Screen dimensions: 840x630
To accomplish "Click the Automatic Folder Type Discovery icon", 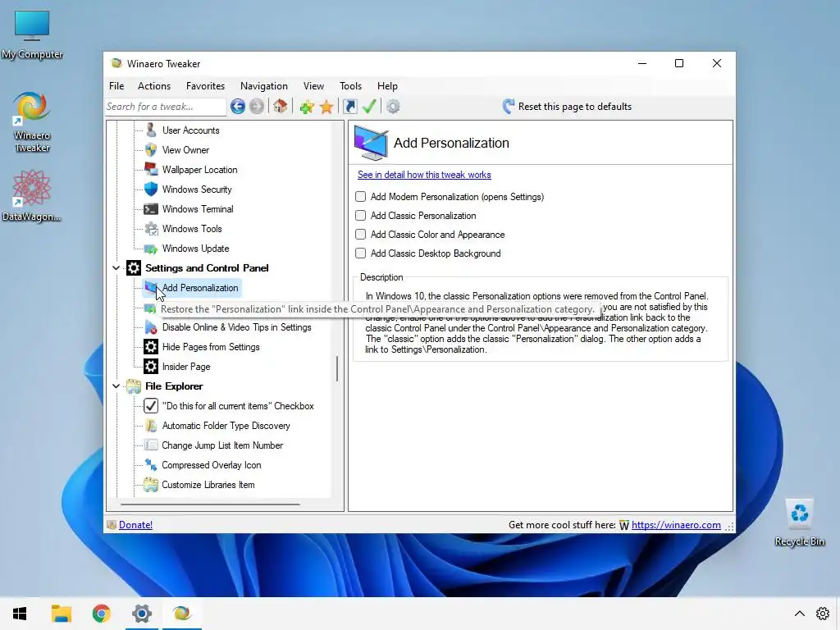I will pyautogui.click(x=151, y=426).
